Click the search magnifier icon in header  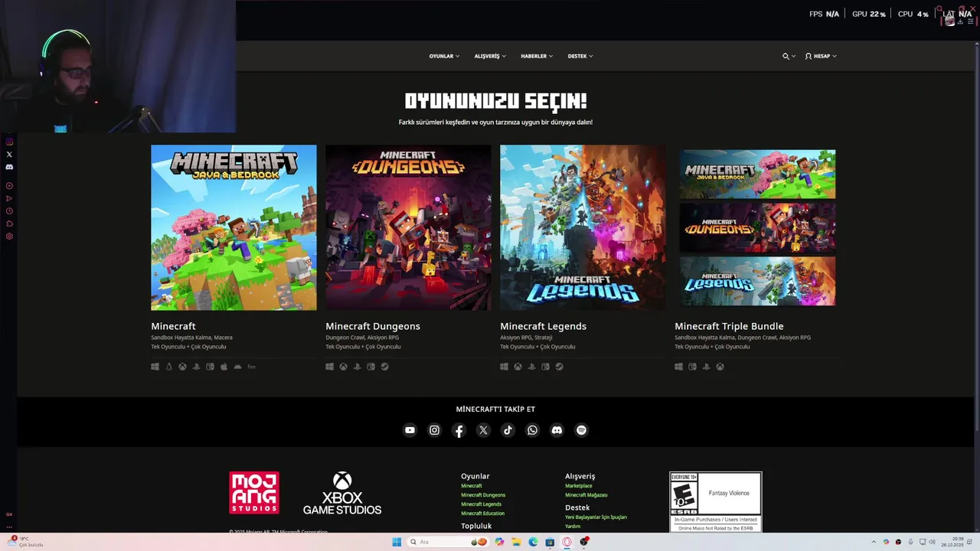tap(786, 56)
